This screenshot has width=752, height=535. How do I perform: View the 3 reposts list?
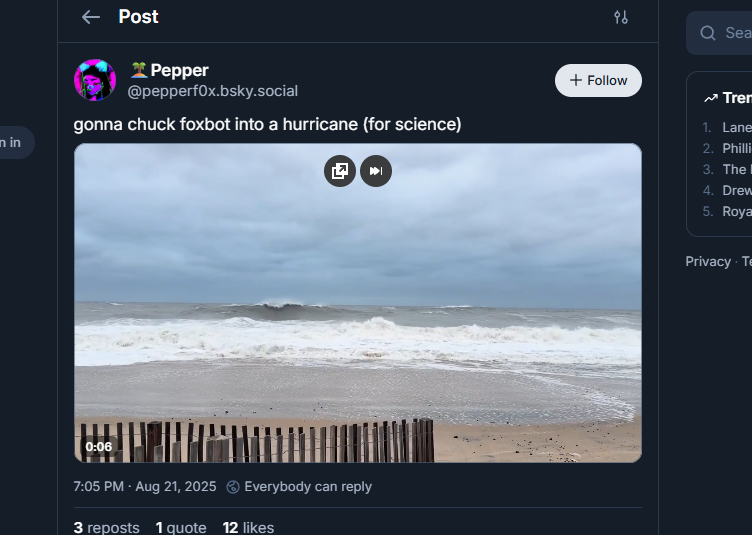(106, 527)
